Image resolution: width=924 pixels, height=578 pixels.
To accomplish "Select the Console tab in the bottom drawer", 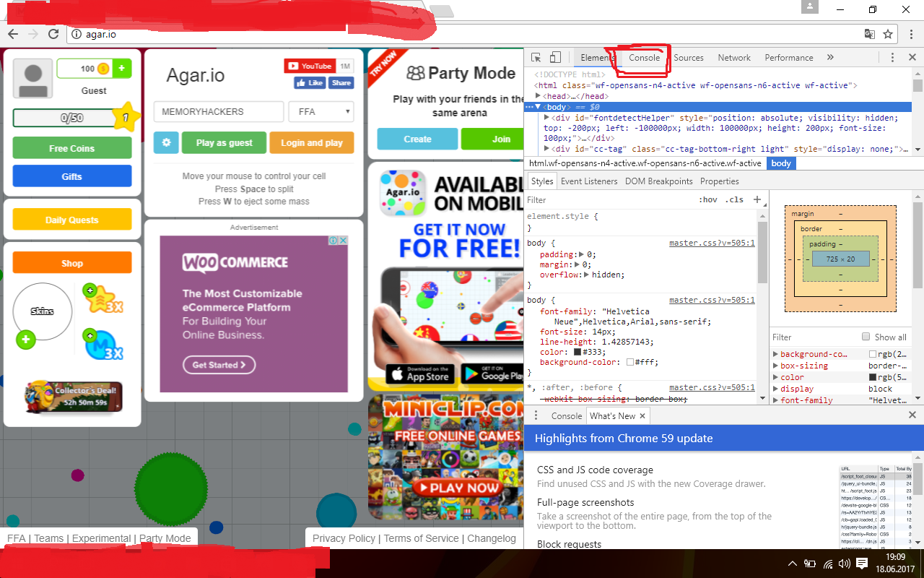I will tap(567, 415).
